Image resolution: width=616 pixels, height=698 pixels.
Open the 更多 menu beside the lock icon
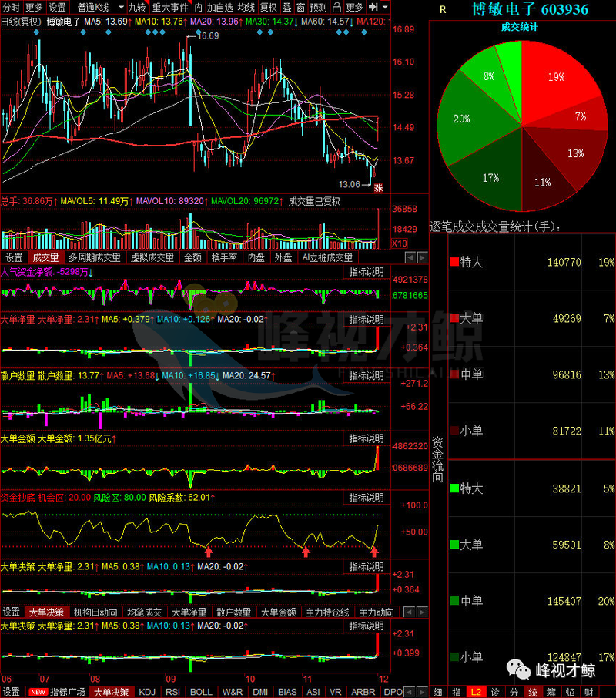click(x=354, y=7)
